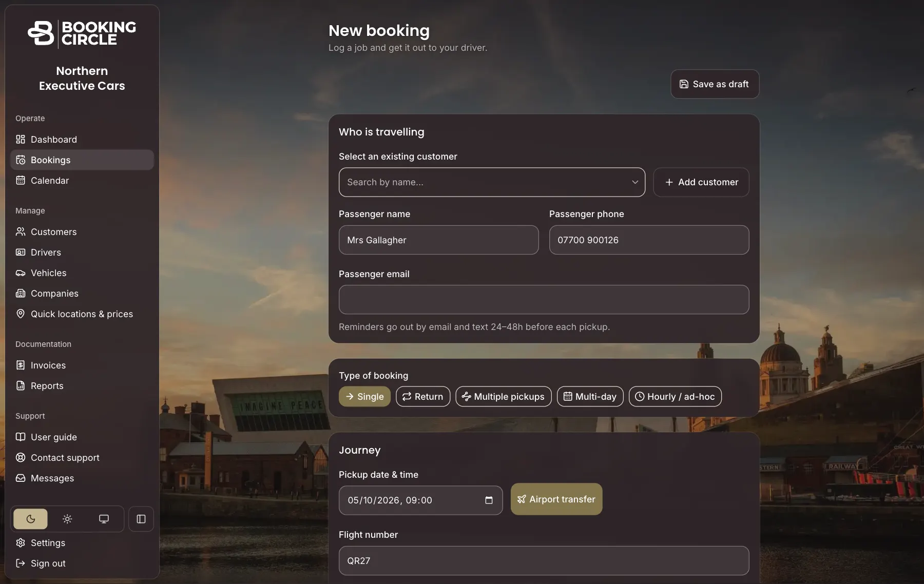Click the Sign out arrow icon
924x584 pixels.
coord(21,563)
